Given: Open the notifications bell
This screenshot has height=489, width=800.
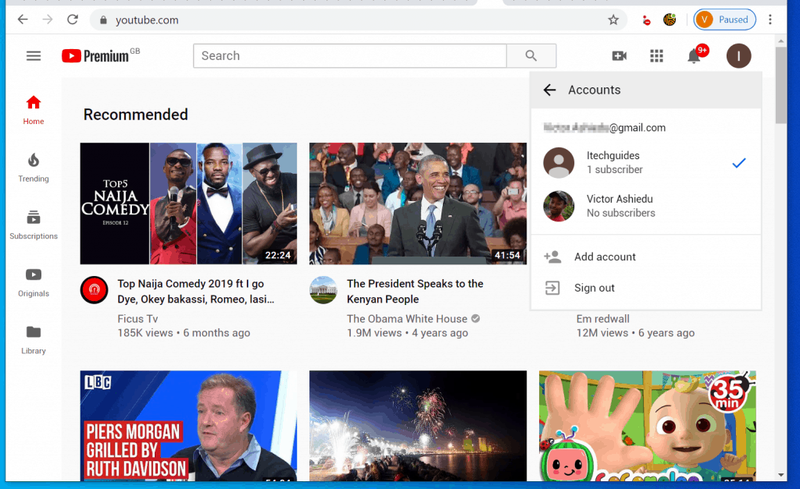Looking at the screenshot, I should (x=694, y=55).
